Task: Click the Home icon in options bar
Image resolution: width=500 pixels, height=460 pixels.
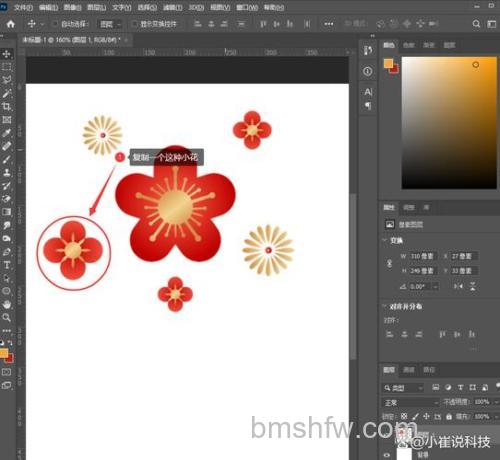Action: pyautogui.click(x=11, y=24)
